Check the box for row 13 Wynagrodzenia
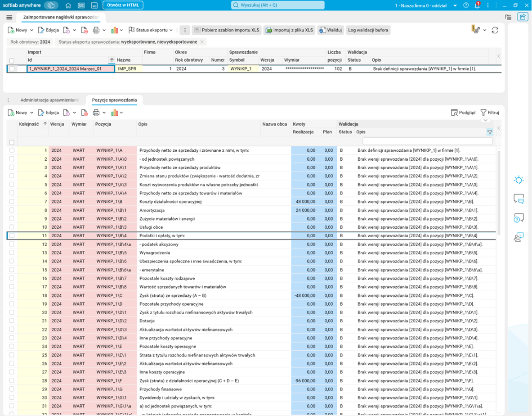Screen dimensions: 532x416 (12, 253)
